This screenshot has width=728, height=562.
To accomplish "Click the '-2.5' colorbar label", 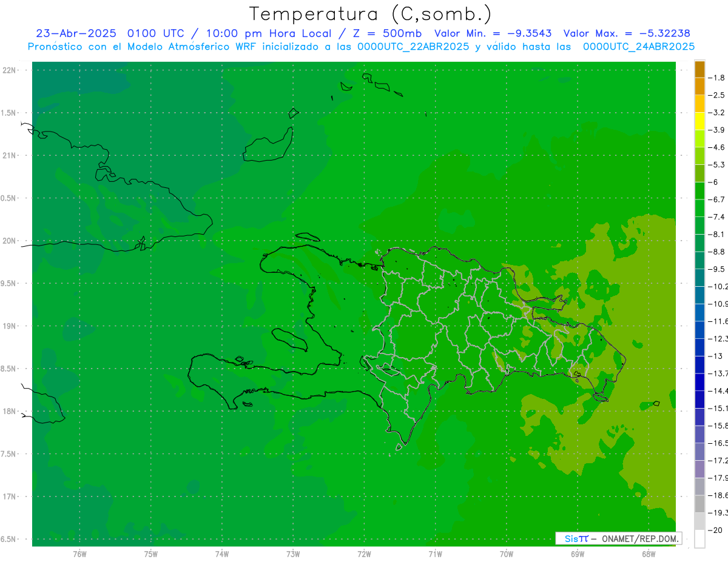I will (716, 95).
